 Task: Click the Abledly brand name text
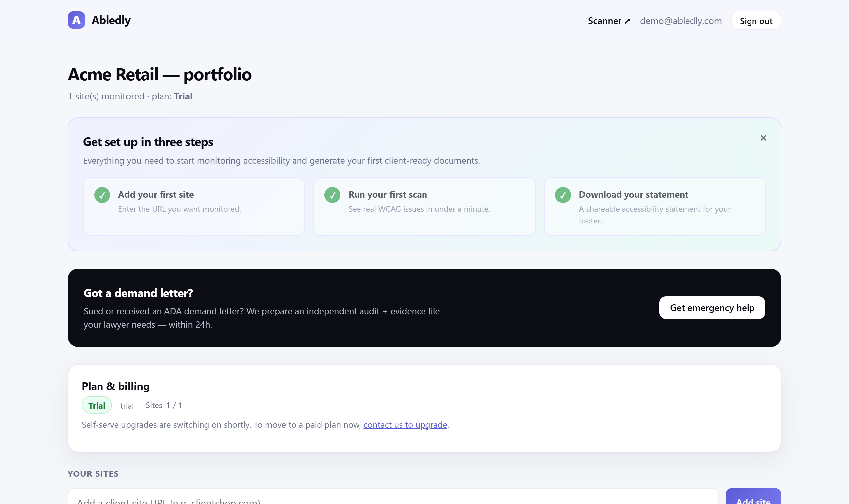(x=111, y=20)
